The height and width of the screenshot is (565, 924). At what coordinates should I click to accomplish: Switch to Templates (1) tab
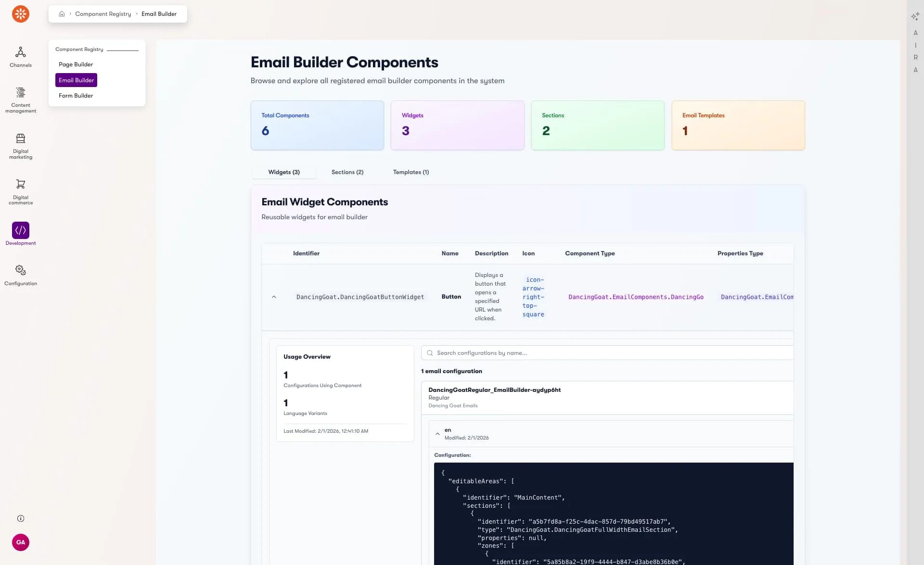411,172
